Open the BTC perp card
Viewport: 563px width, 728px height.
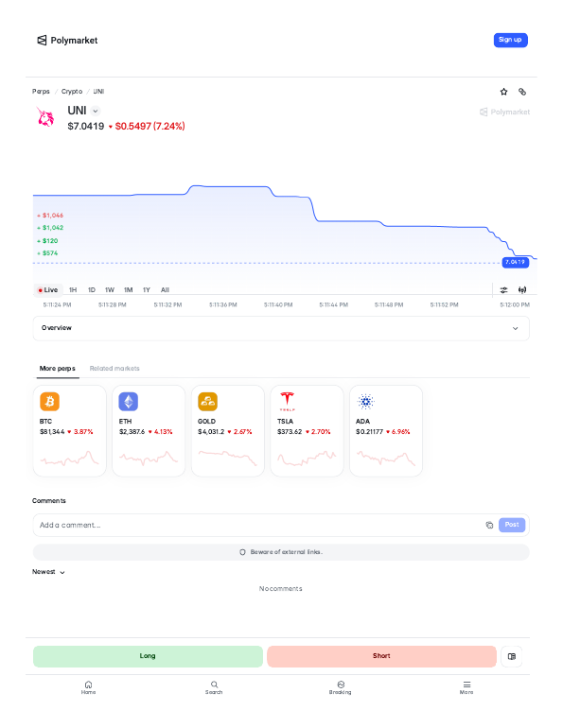coord(70,430)
